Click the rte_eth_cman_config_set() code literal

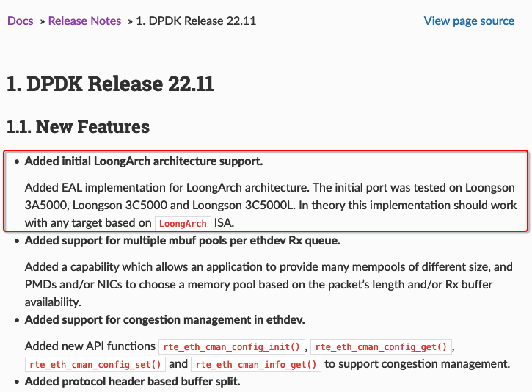pos(95,364)
